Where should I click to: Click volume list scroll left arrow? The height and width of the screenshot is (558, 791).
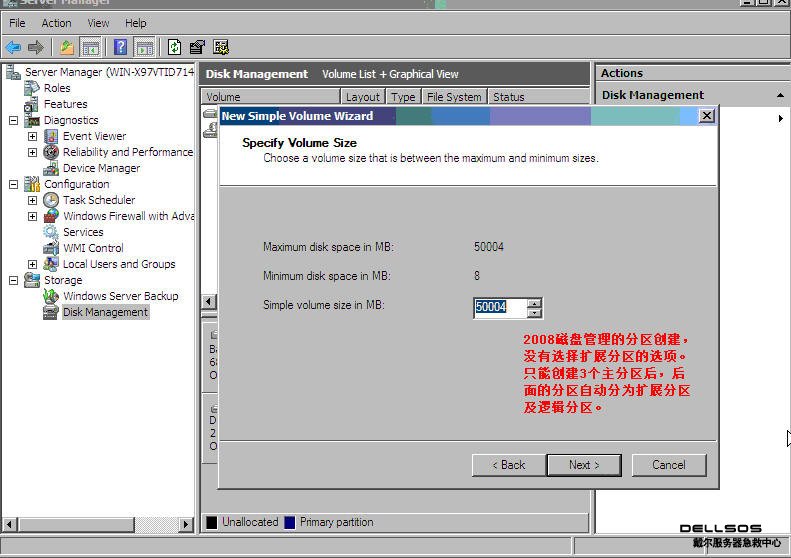[208, 302]
